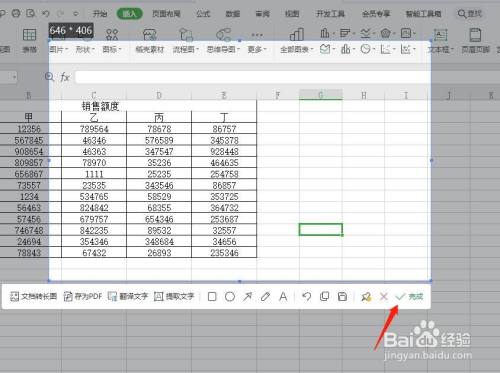Choose 翻译文字 in the screenshot toolbar
The width and height of the screenshot is (500, 373).
(x=128, y=296)
